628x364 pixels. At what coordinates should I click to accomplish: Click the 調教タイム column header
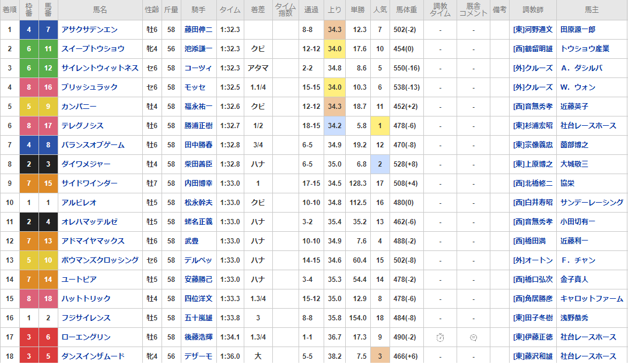[x=440, y=10]
